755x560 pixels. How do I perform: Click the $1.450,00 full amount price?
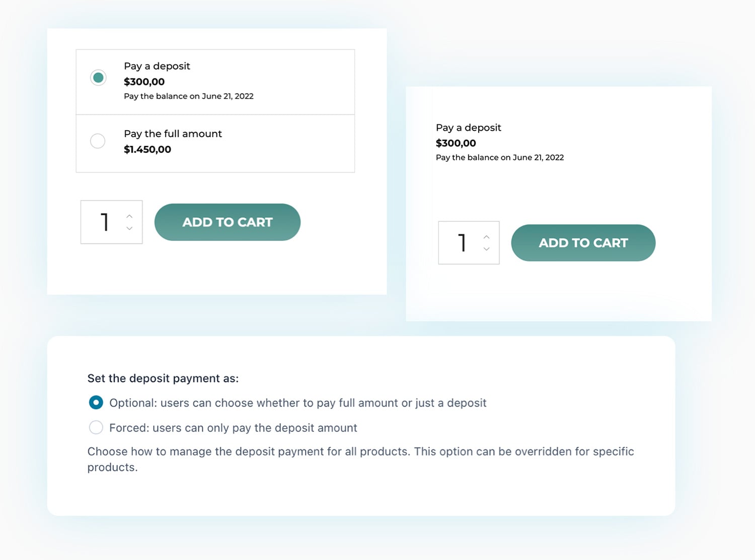147,149
